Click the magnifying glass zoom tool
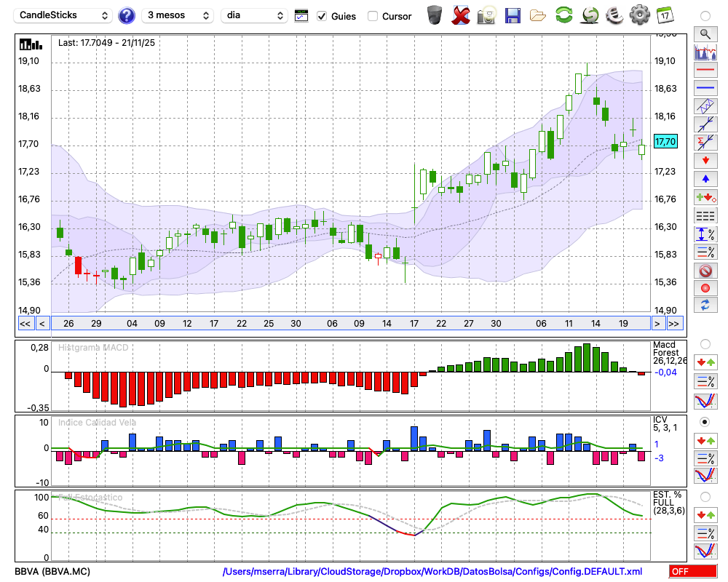Screen dimensions: 728x582 point(705,33)
